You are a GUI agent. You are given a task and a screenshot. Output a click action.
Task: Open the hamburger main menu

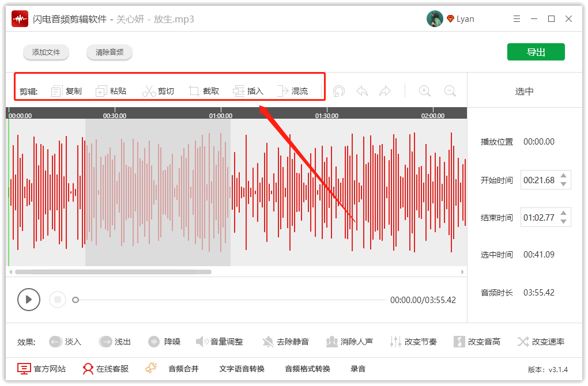coord(517,19)
